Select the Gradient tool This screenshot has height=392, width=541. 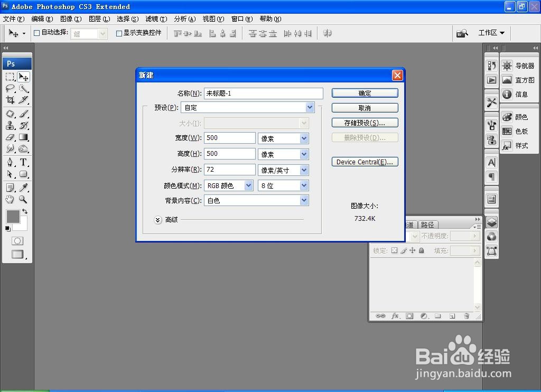(x=23, y=137)
